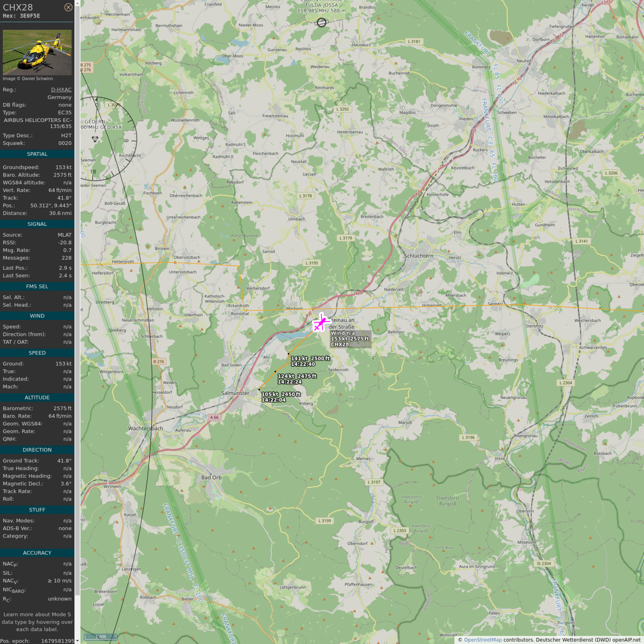The height and width of the screenshot is (644, 644).
Task: Click the SPATIAL section header
Action: point(37,154)
